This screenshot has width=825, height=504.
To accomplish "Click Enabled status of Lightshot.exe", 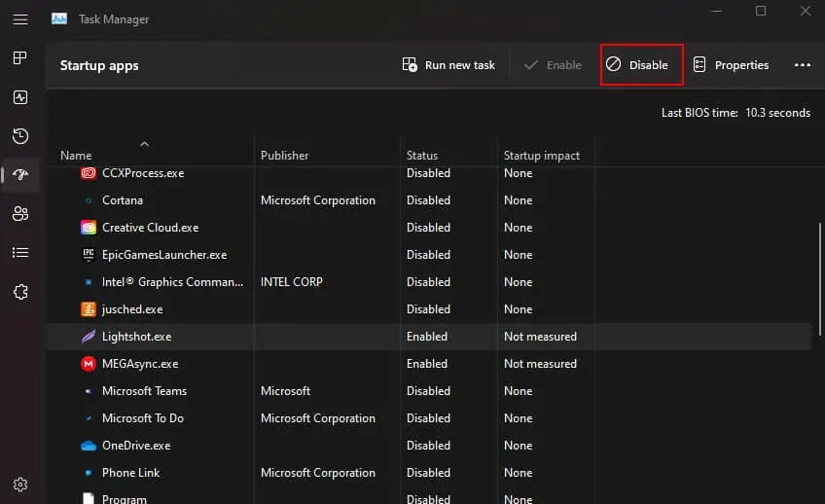I will [427, 337].
